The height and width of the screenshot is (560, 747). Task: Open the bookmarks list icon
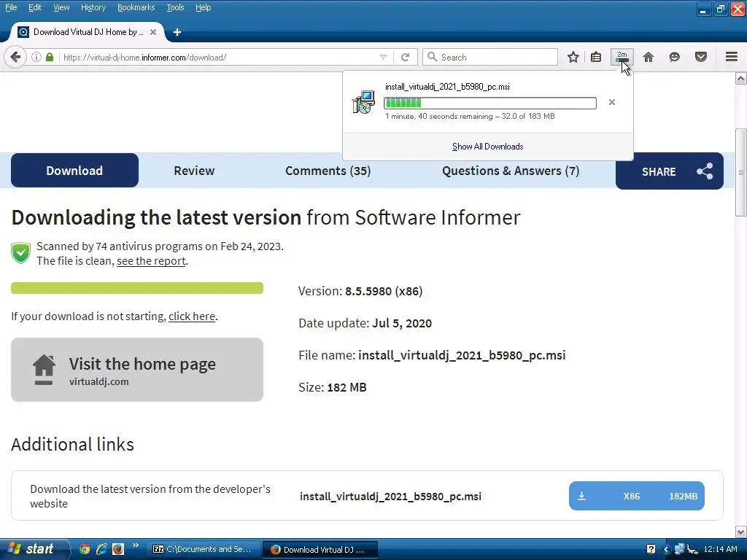[x=596, y=57]
